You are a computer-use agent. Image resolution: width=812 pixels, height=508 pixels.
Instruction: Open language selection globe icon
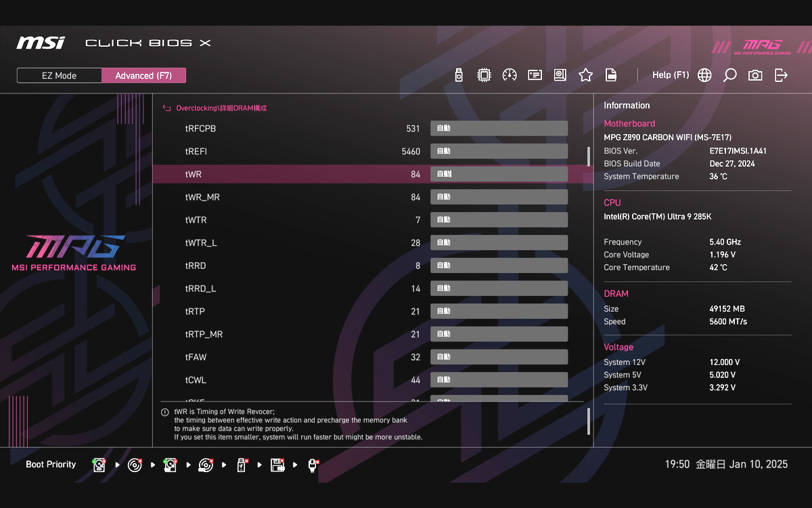(x=704, y=75)
